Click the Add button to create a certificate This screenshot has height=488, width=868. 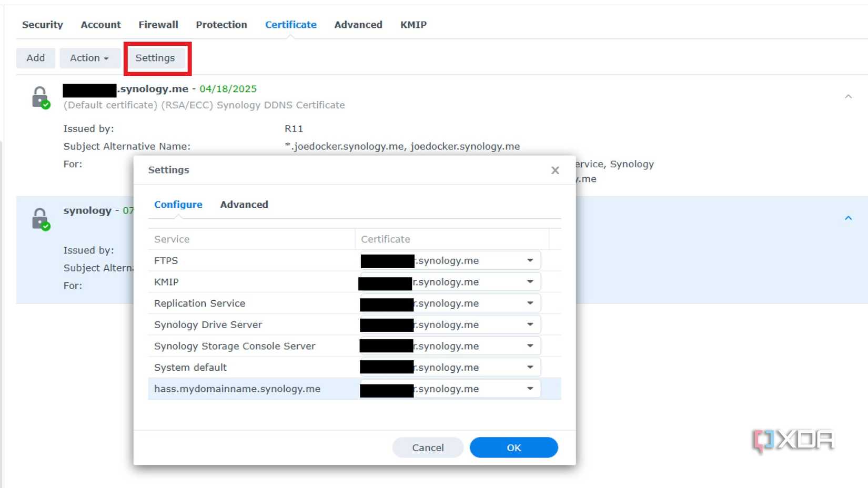(x=35, y=58)
